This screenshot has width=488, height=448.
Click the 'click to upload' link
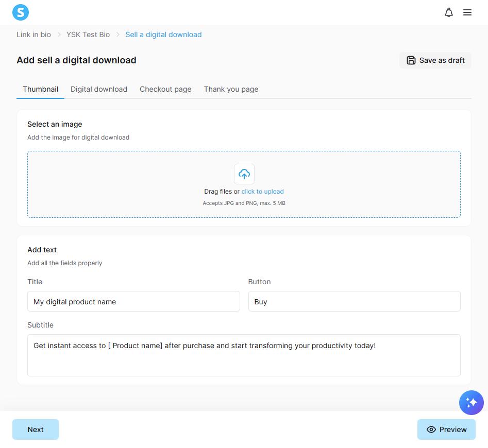(262, 192)
